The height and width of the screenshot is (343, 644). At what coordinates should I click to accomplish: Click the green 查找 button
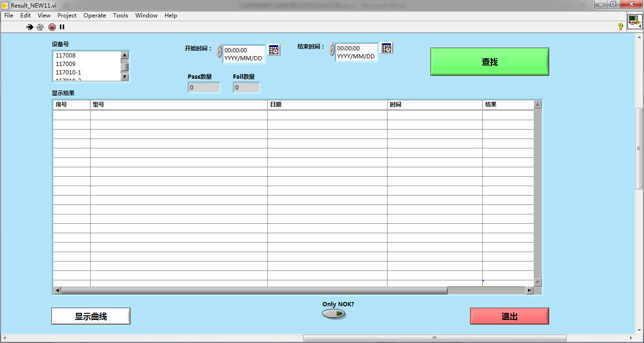pos(489,62)
